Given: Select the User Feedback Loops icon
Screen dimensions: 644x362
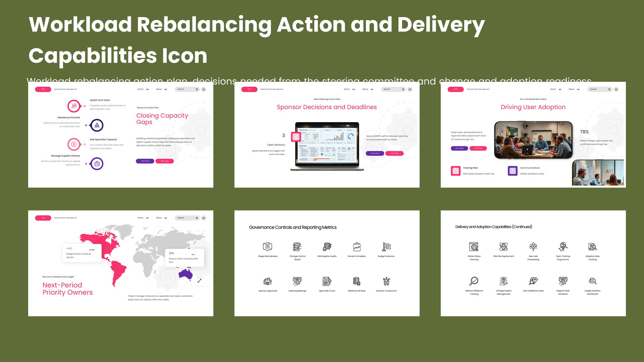Looking at the screenshot, I should (x=533, y=281).
